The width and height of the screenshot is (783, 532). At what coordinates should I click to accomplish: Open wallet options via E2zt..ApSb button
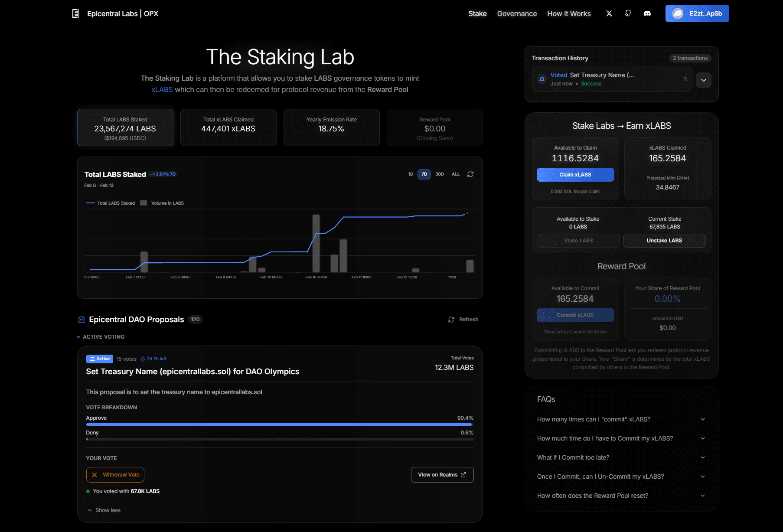click(697, 13)
